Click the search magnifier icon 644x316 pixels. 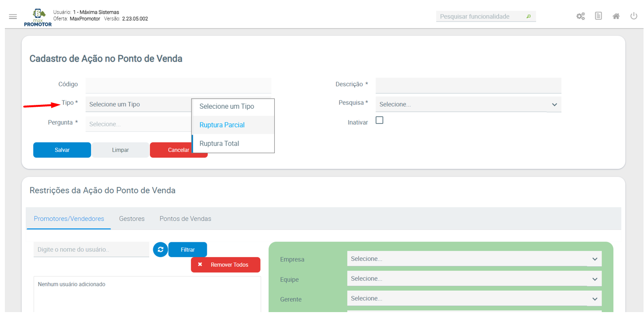(x=528, y=17)
